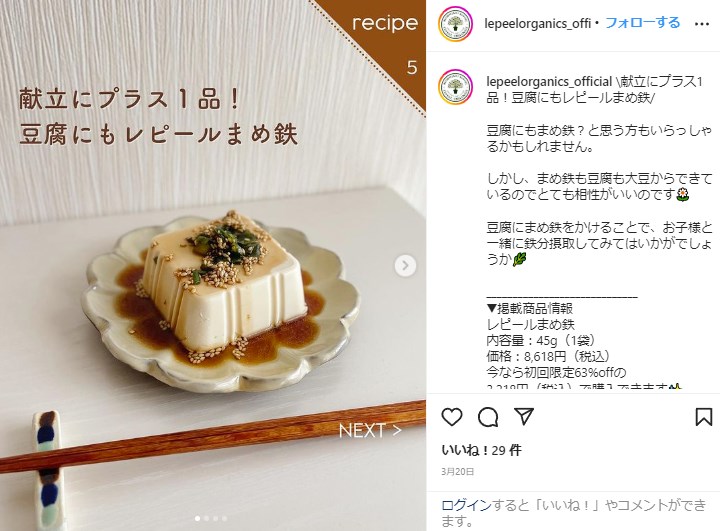The height and width of the screenshot is (531, 720).
Task: Open the ログイン login link
Action: 466,505
